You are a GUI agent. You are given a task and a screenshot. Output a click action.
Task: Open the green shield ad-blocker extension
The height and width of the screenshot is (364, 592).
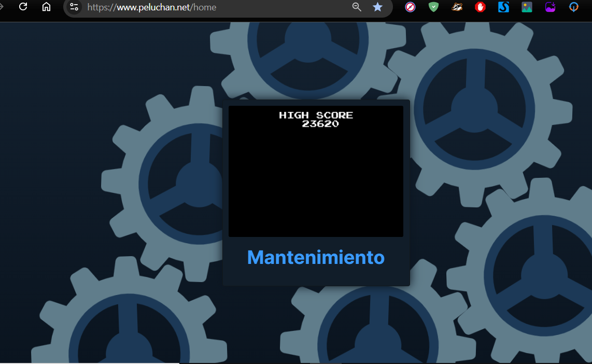pyautogui.click(x=434, y=7)
